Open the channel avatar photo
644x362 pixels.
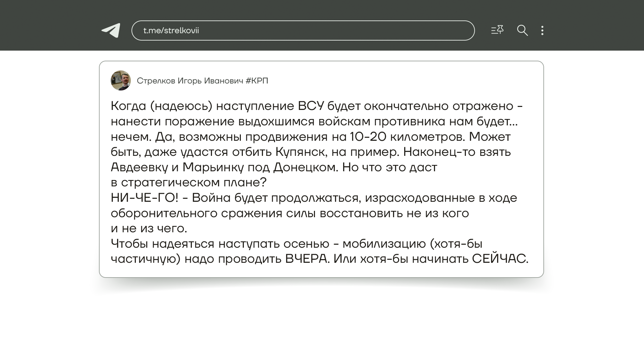tap(120, 80)
